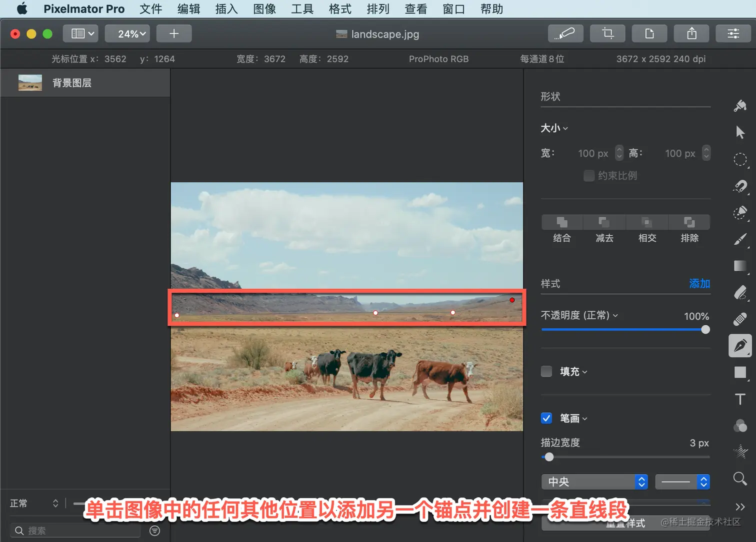Click the Share toolbar button

tap(691, 34)
